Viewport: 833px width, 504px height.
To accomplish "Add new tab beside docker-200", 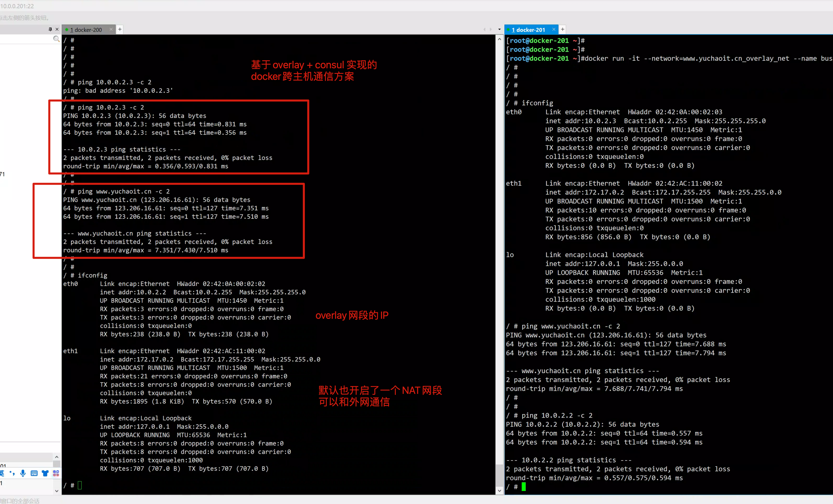I will [120, 29].
